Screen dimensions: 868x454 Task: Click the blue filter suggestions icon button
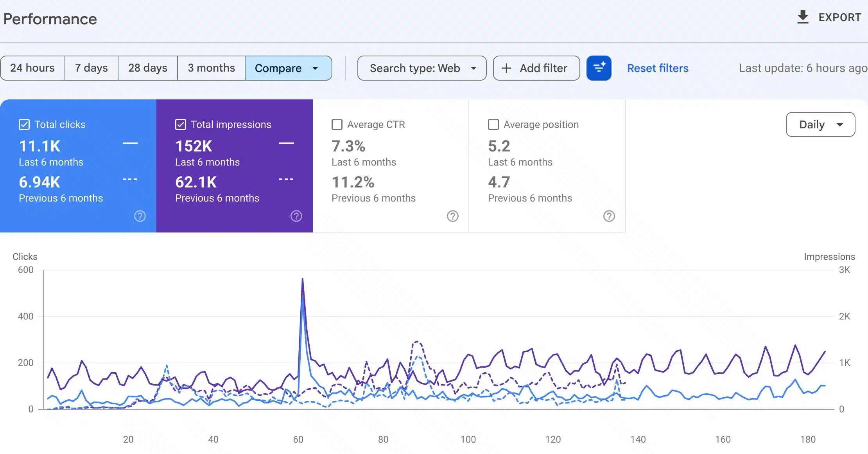(x=599, y=68)
